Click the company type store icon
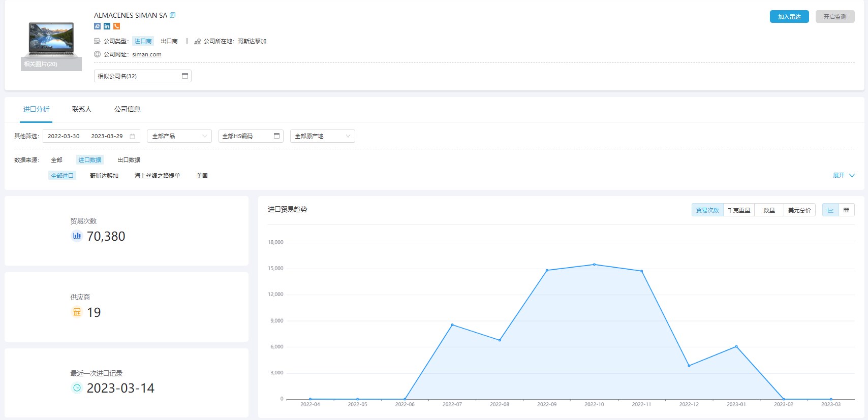 pos(97,41)
